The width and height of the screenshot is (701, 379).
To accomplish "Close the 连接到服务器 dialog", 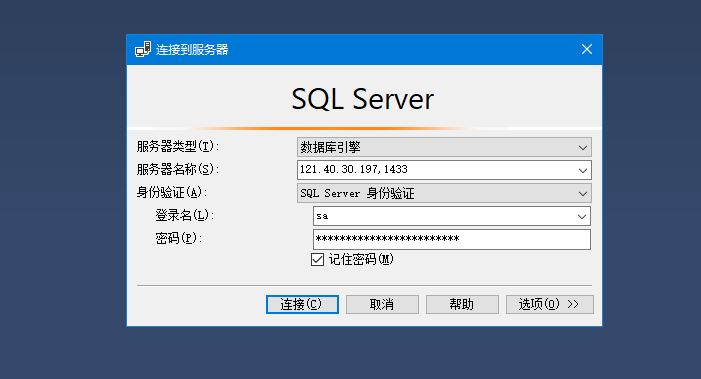I will click(587, 49).
